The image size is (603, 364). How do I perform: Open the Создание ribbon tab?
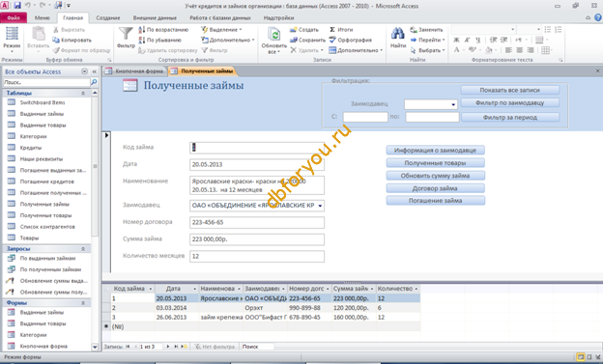point(107,18)
